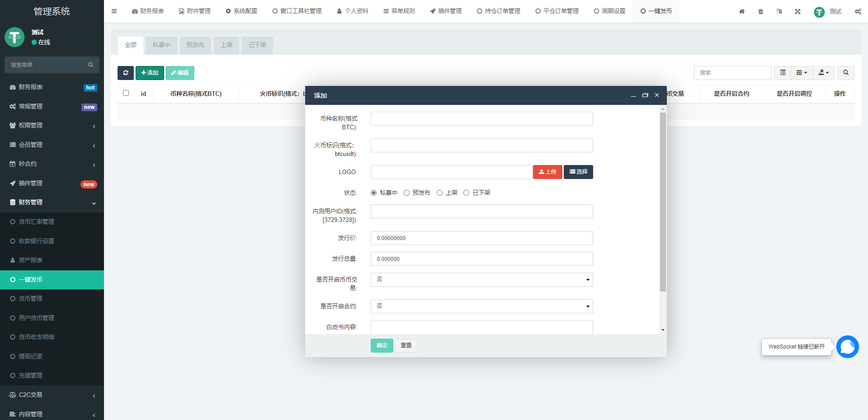Click the search icon in sidebar menu search
Viewport: 868px width, 420px height.
point(90,65)
